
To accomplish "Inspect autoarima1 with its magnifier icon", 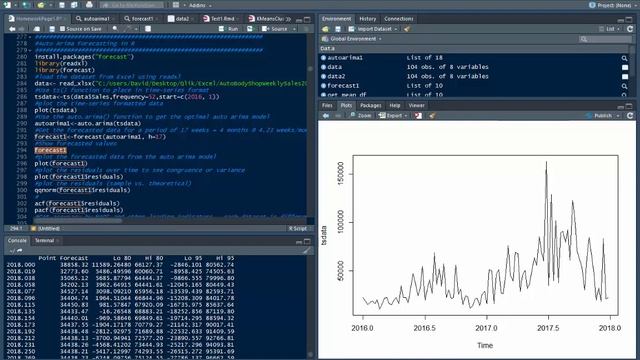I will tap(624, 58).
